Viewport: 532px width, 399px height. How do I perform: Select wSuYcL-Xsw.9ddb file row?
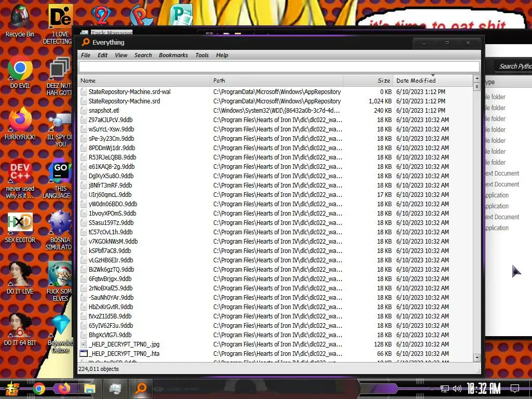pyautogui.click(x=275, y=129)
